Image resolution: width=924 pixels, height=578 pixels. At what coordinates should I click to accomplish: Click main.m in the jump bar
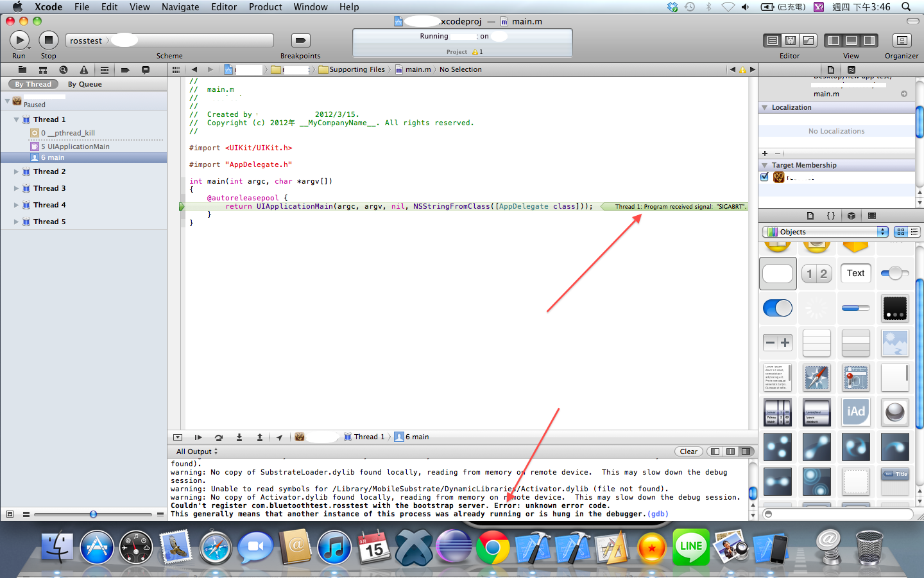[x=413, y=69]
